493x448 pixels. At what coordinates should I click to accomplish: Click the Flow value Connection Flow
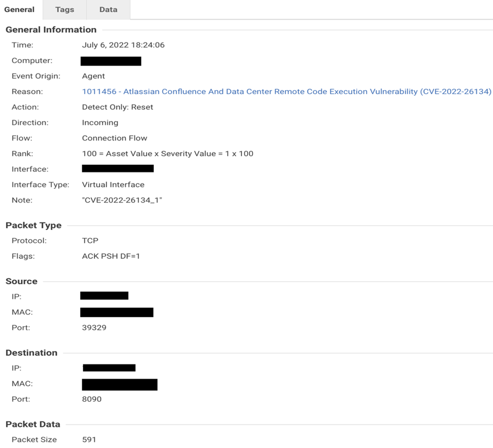click(114, 138)
